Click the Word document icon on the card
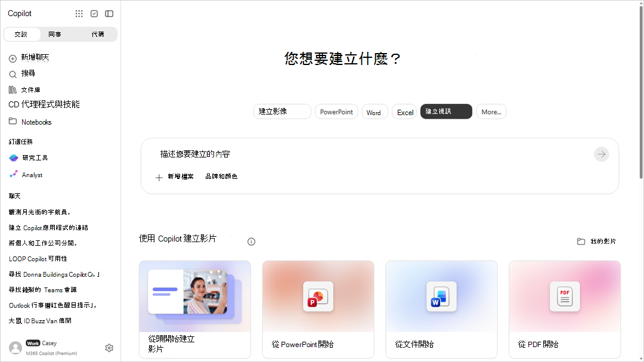The image size is (644, 362). click(441, 296)
